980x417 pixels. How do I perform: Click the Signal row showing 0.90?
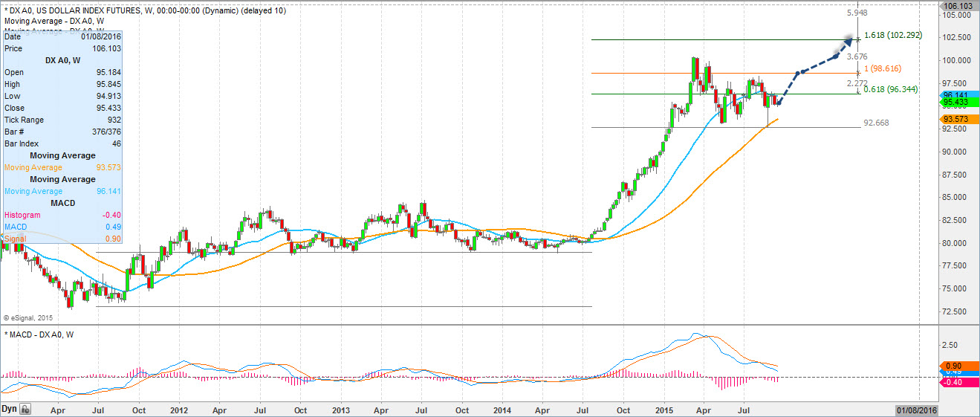click(x=62, y=239)
